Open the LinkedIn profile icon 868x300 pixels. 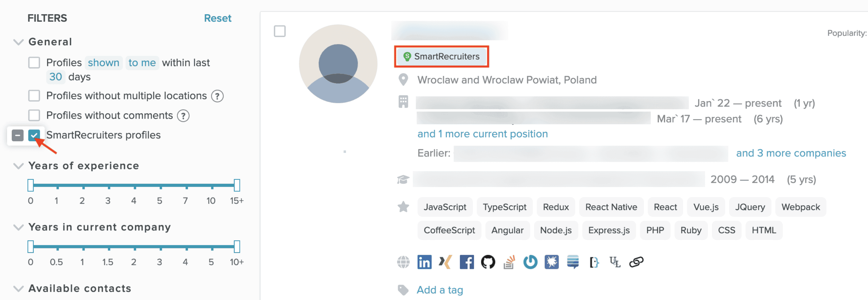(x=424, y=262)
